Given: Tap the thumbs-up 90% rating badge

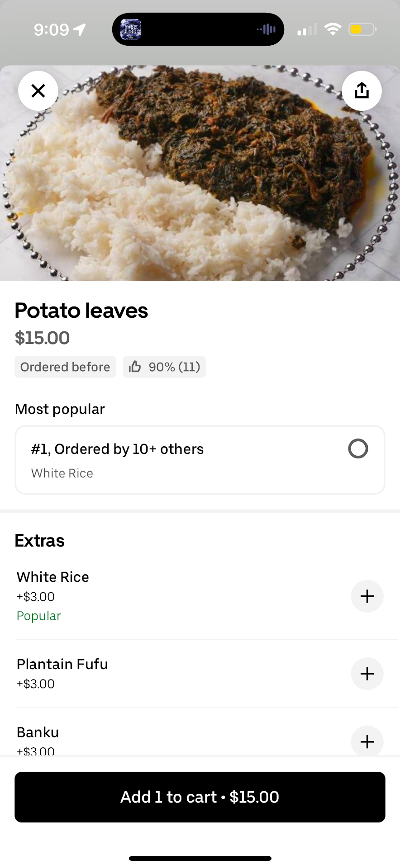Looking at the screenshot, I should point(164,367).
